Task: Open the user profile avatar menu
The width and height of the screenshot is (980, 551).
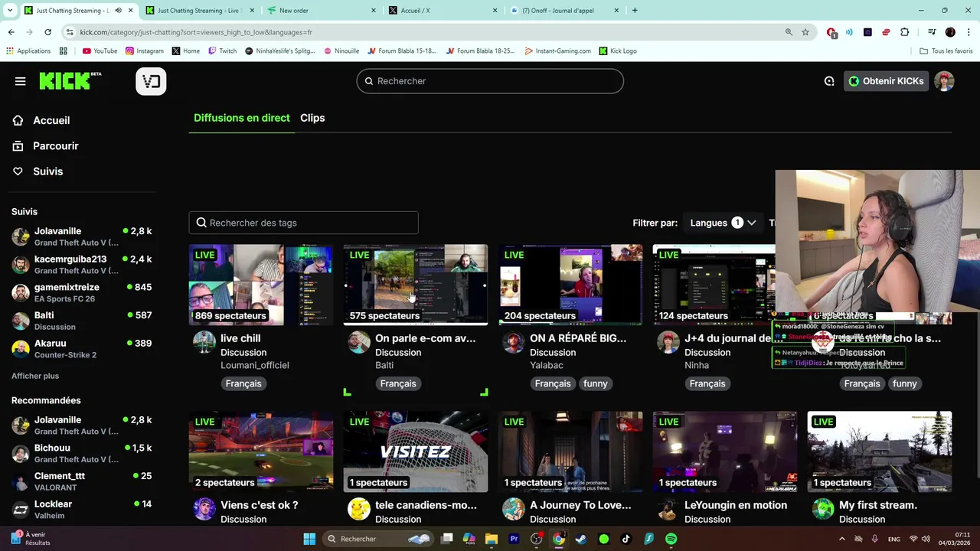Action: click(x=944, y=81)
